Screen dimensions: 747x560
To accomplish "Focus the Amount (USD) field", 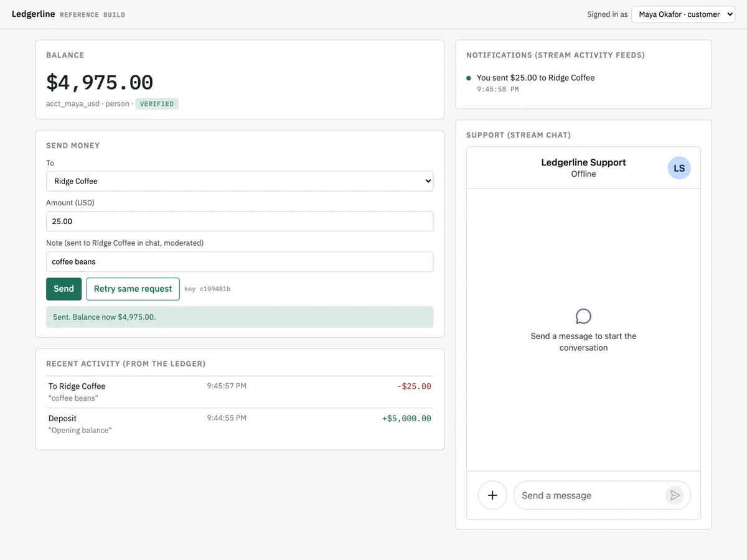I will (240, 222).
